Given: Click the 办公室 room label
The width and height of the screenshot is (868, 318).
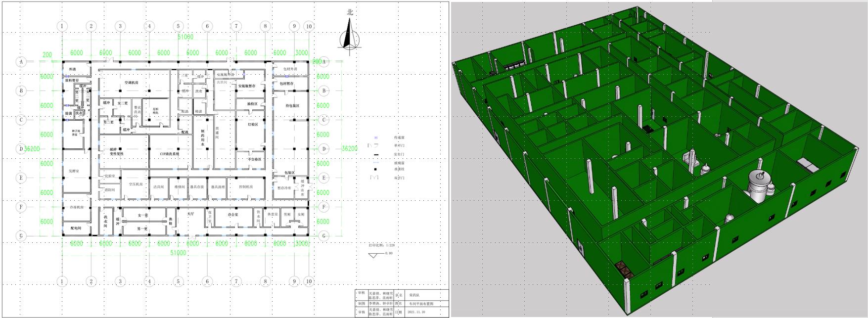Looking at the screenshot, I should (x=233, y=215).
